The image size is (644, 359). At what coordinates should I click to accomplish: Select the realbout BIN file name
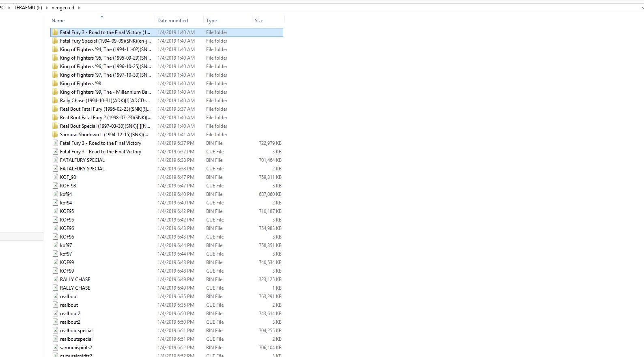pos(69,297)
